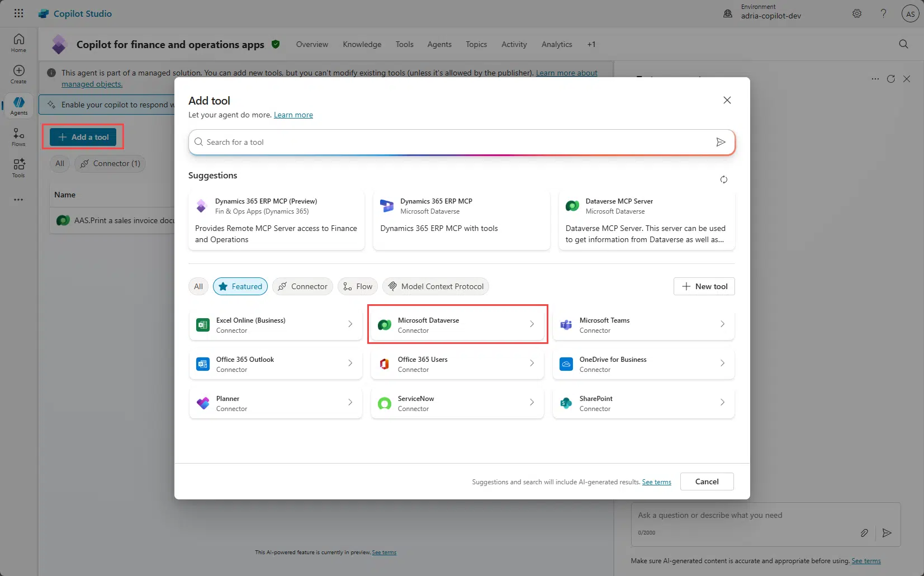Select the Model Context Protocol filter
Viewport: 924px width, 576px height.
435,286
